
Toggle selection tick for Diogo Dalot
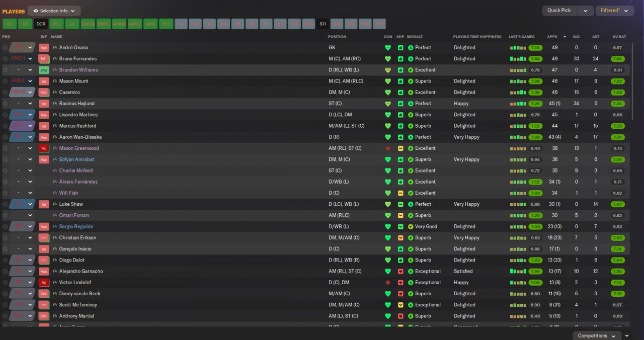[x=5, y=260]
